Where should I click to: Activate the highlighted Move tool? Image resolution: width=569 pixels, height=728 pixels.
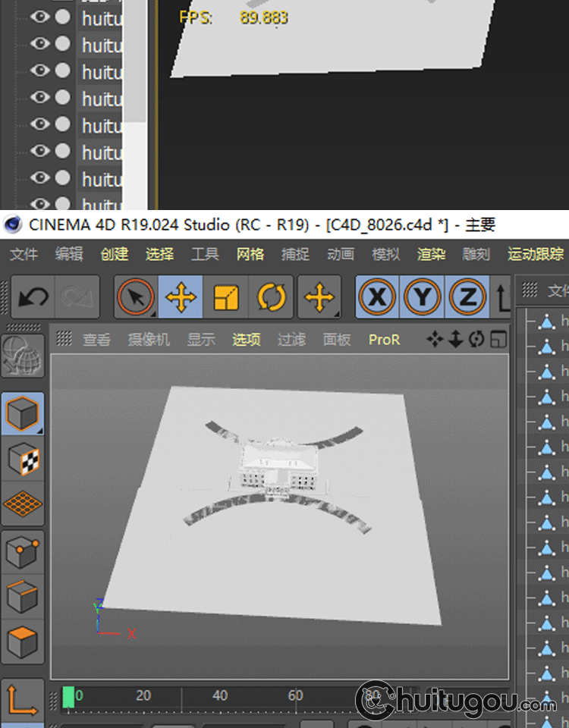coord(181,297)
